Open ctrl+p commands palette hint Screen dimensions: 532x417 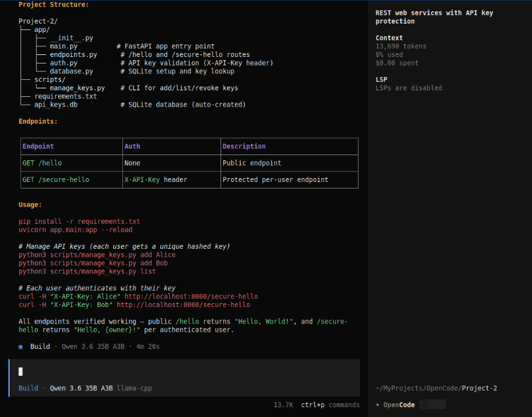[330, 405]
